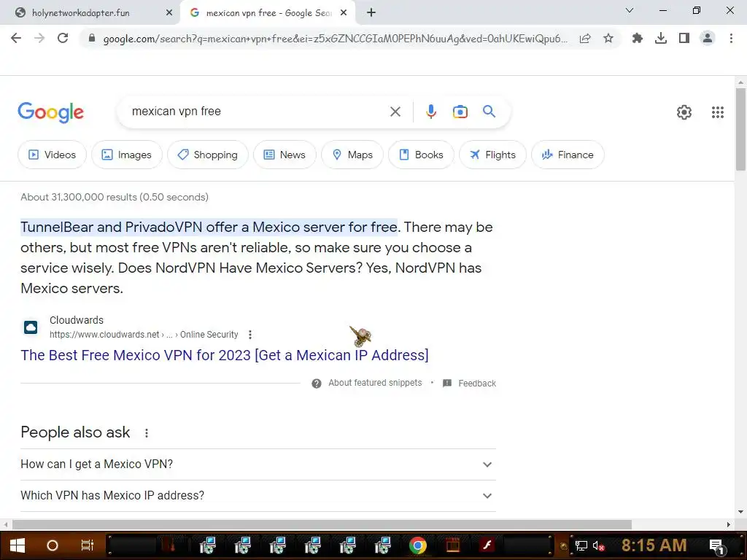The height and width of the screenshot is (560, 747).
Task: Switch to Shopping results
Action: click(208, 155)
